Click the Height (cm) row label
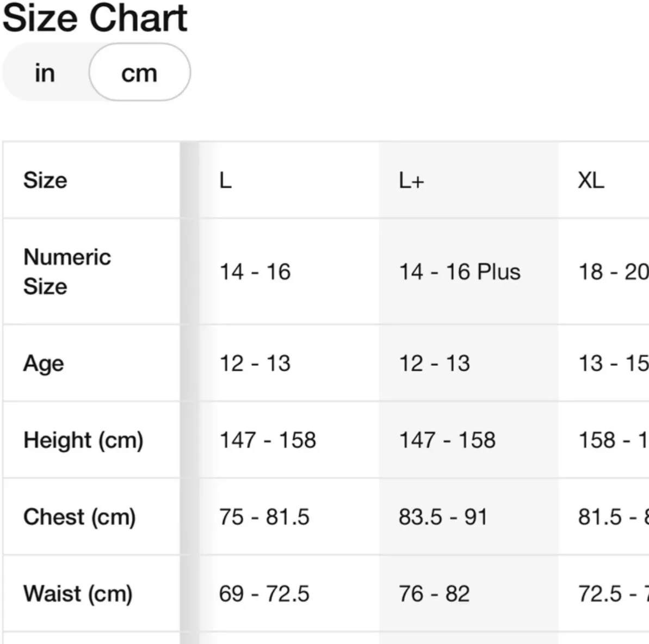This screenshot has width=649, height=644. [83, 440]
